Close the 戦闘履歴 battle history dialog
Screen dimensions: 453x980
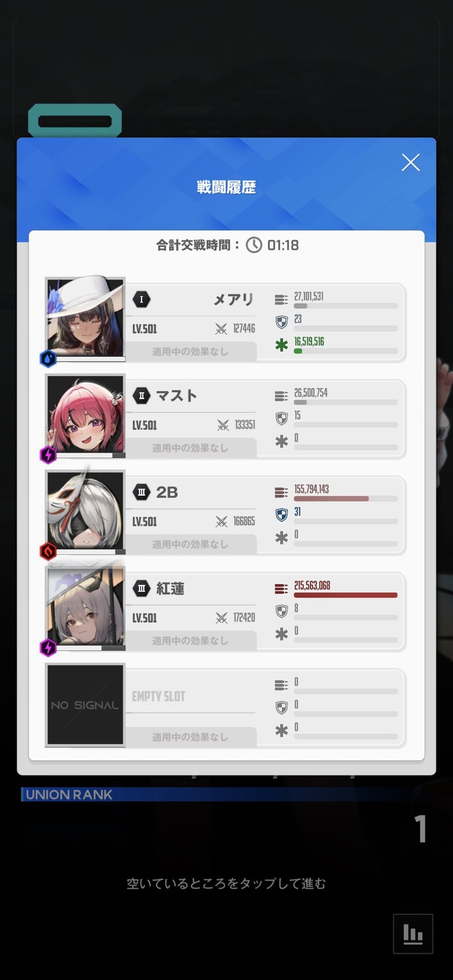click(410, 163)
